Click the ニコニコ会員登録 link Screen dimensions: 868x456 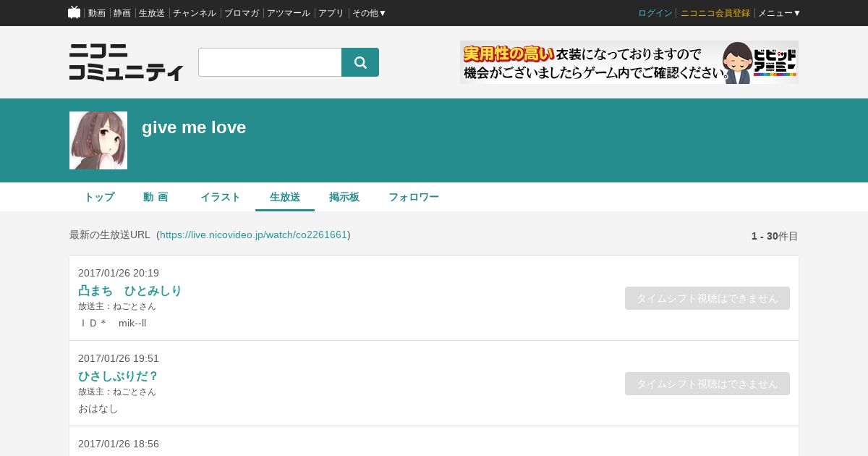point(715,13)
